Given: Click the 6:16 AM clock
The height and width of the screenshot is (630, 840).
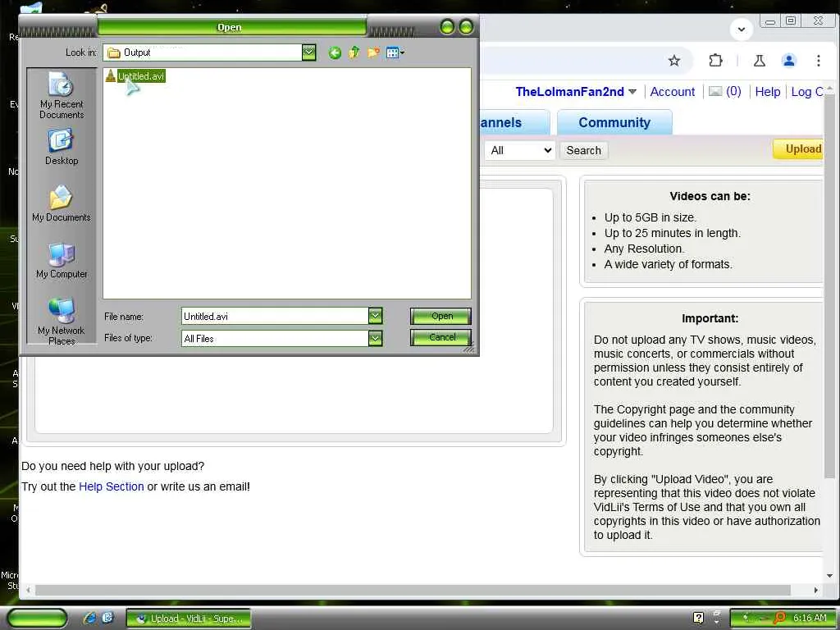Looking at the screenshot, I should click(810, 618).
